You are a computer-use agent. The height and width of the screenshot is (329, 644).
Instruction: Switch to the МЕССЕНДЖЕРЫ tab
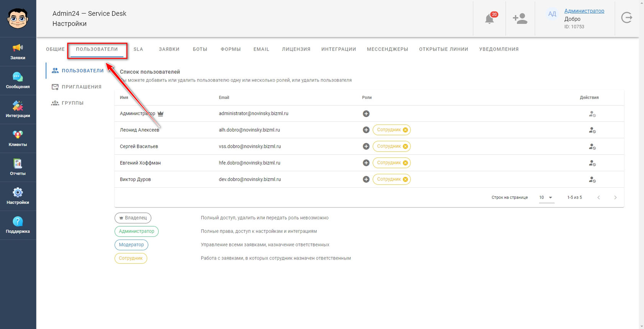[x=387, y=49]
